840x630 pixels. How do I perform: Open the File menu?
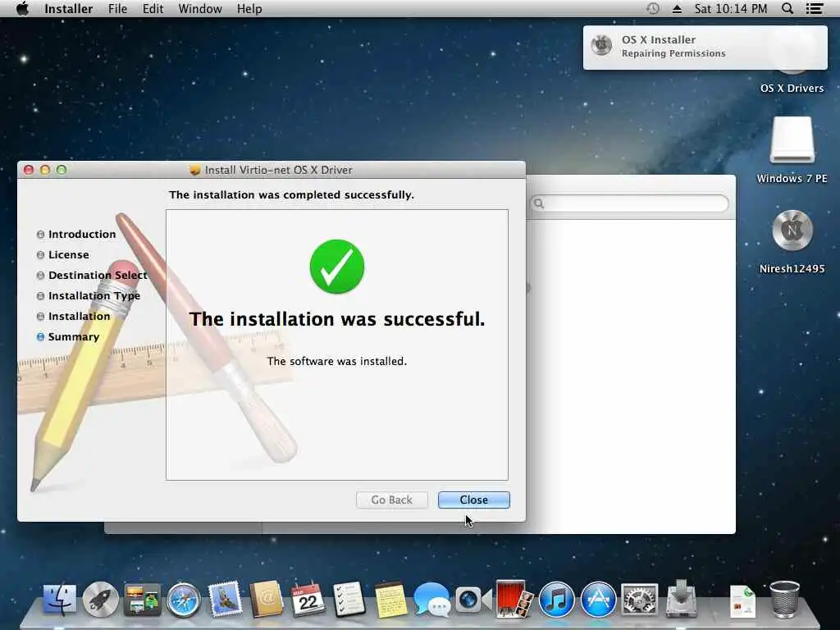pos(117,8)
